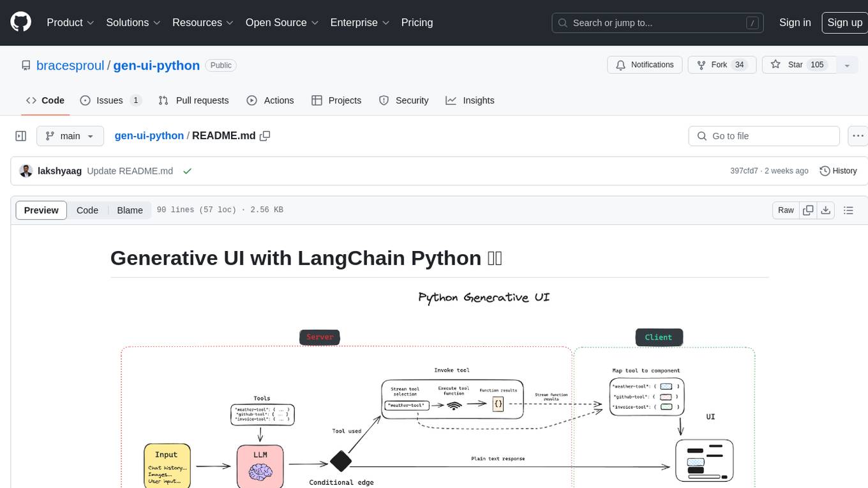Click the Notifications bell button
This screenshot has height=488, width=868.
coord(645,65)
